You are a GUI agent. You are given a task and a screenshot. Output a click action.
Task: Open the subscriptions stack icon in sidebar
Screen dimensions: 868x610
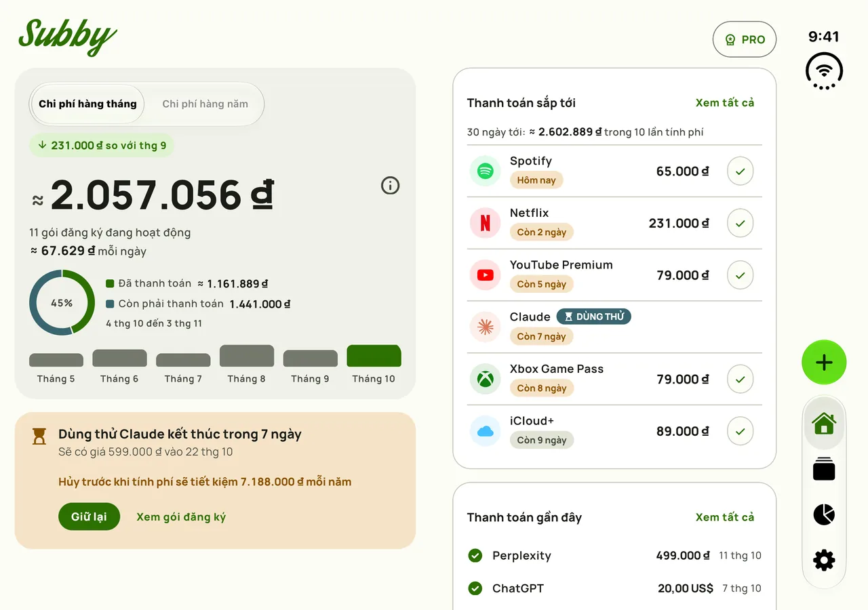[824, 469]
